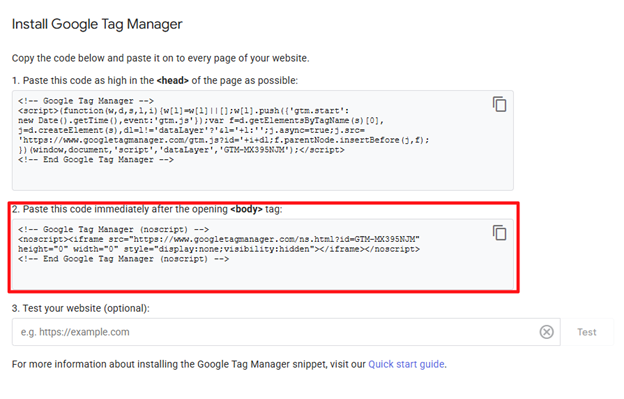The width and height of the screenshot is (624, 399).
Task: Click the ns.html iframe src URL line
Action: [219, 239]
